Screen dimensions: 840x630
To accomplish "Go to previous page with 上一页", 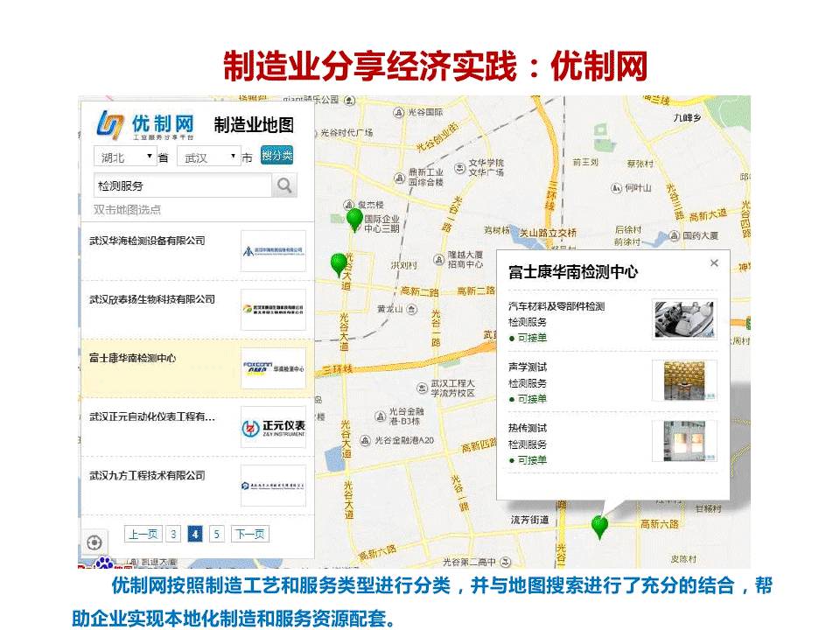I will pyautogui.click(x=143, y=535).
